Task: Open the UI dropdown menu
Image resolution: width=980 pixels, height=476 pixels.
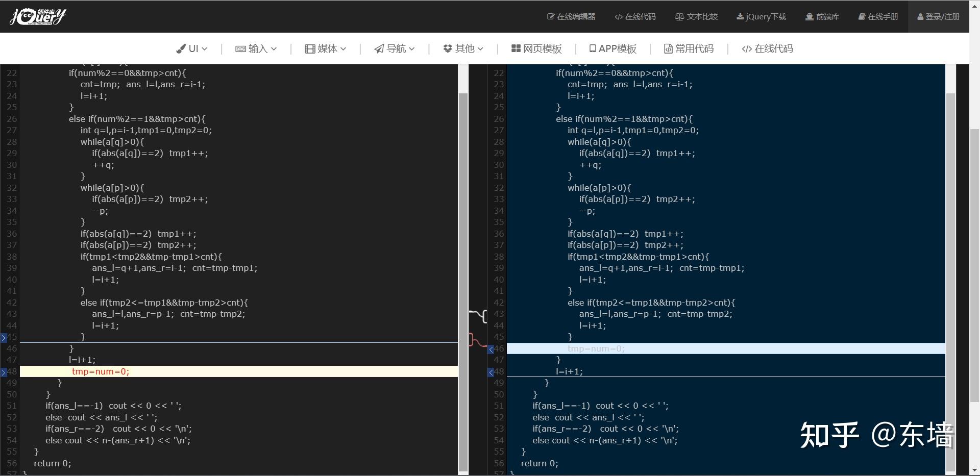Action: point(192,48)
